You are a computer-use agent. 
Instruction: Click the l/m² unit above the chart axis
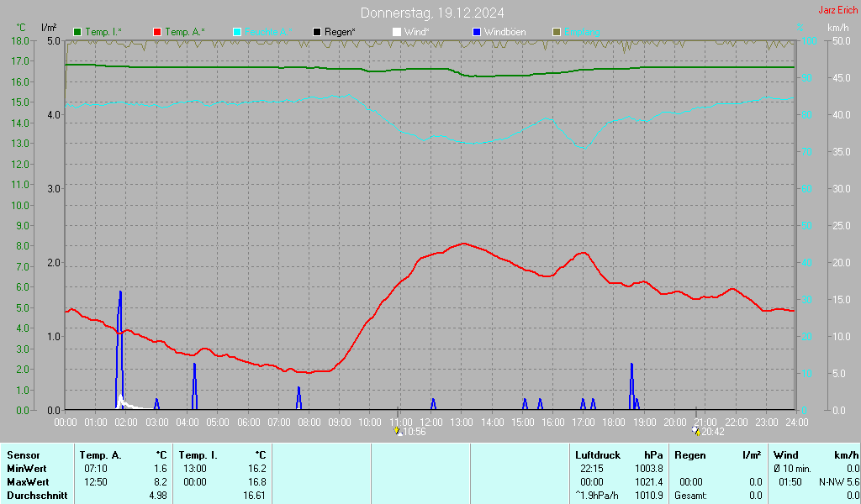click(49, 28)
